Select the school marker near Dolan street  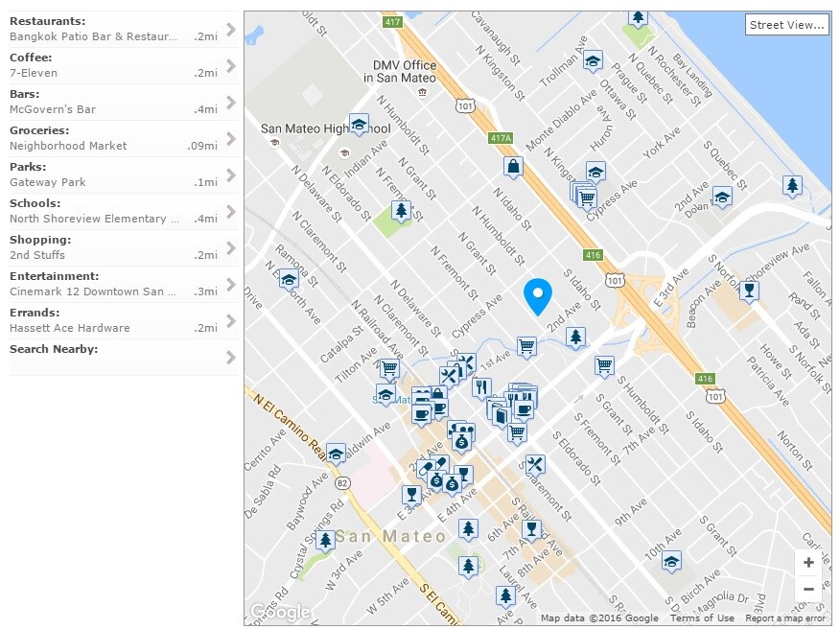click(722, 196)
